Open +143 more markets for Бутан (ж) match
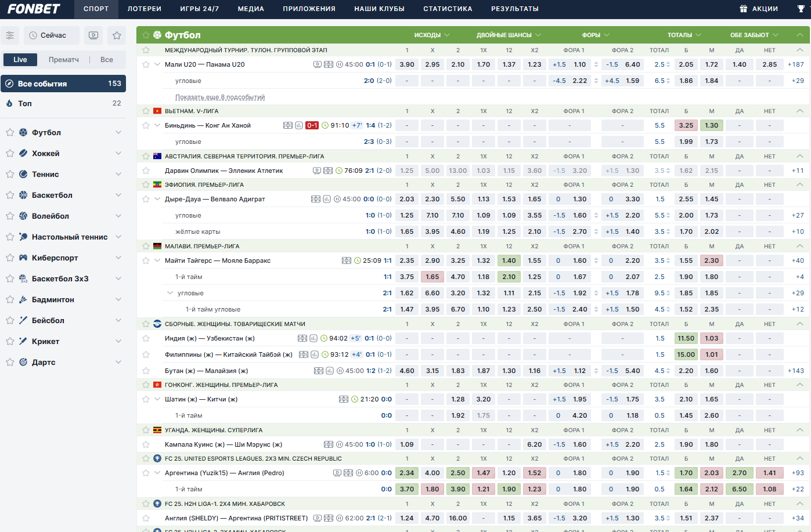Screen dimensions: 811x532 pos(796,371)
